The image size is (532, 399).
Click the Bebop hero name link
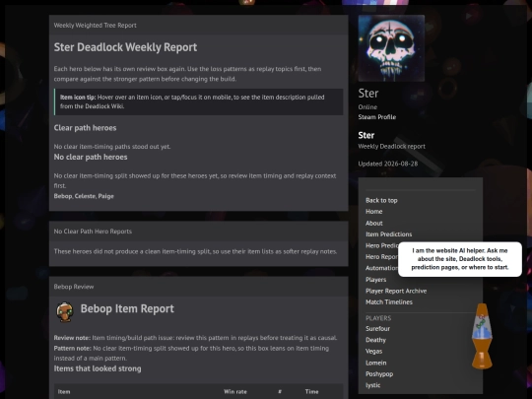63,196
